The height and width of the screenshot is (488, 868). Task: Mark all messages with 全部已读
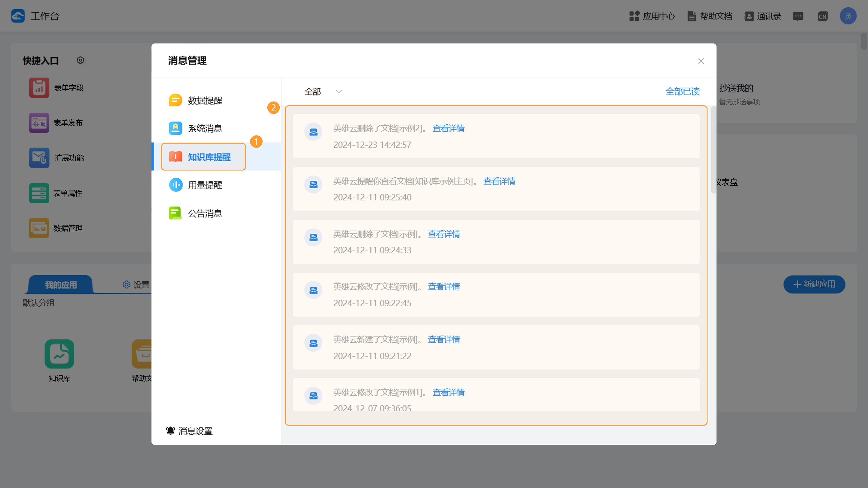click(x=682, y=91)
